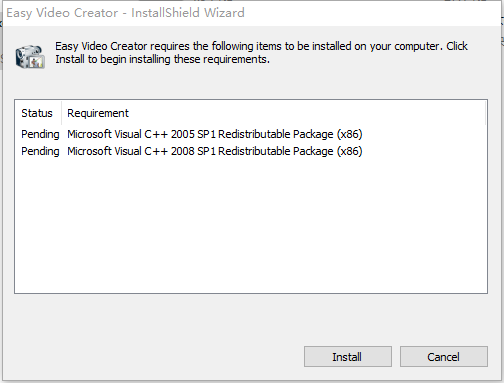This screenshot has height=383, width=504.
Task: Click the "Install to begin installing" text line
Action: (162, 59)
